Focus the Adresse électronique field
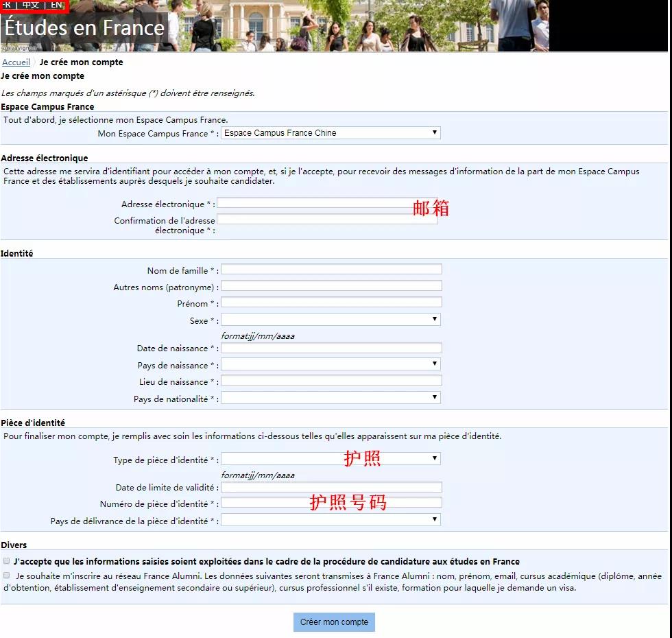 tap(327, 203)
